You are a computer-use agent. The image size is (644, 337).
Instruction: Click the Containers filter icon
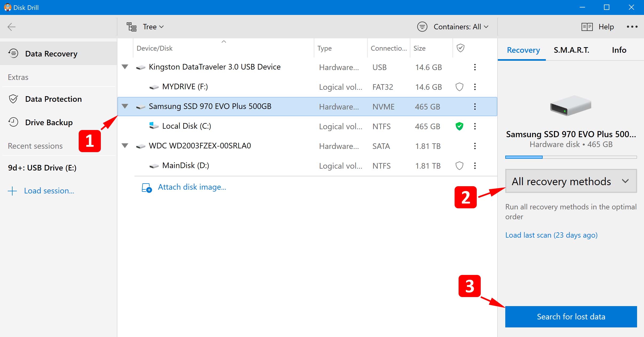(422, 27)
